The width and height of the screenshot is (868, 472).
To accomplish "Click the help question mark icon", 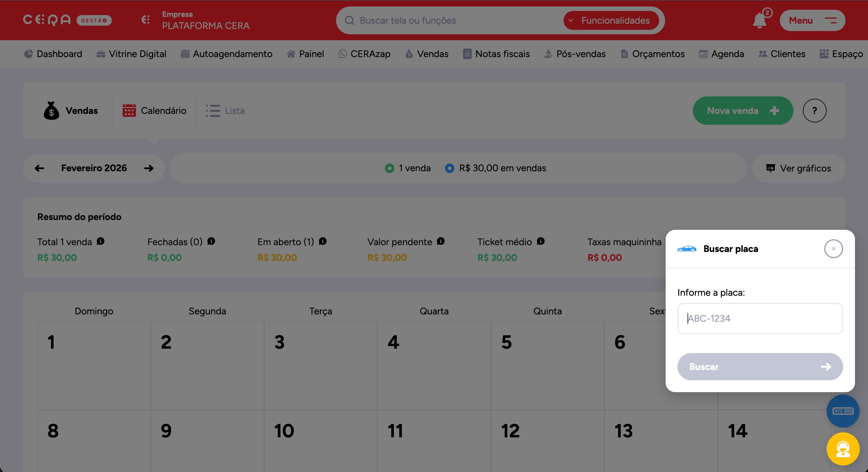I will point(814,111).
